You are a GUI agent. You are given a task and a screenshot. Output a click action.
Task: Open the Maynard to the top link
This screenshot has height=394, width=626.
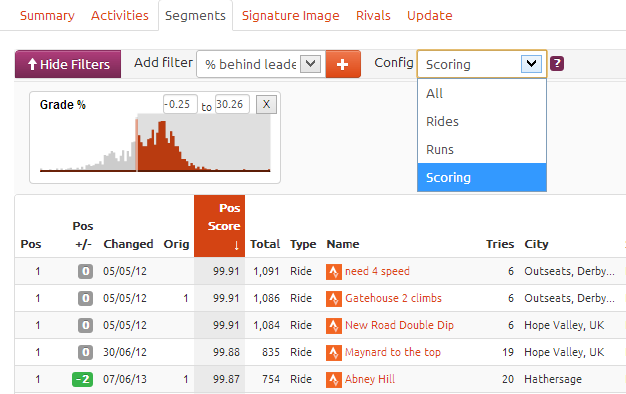pos(393,352)
